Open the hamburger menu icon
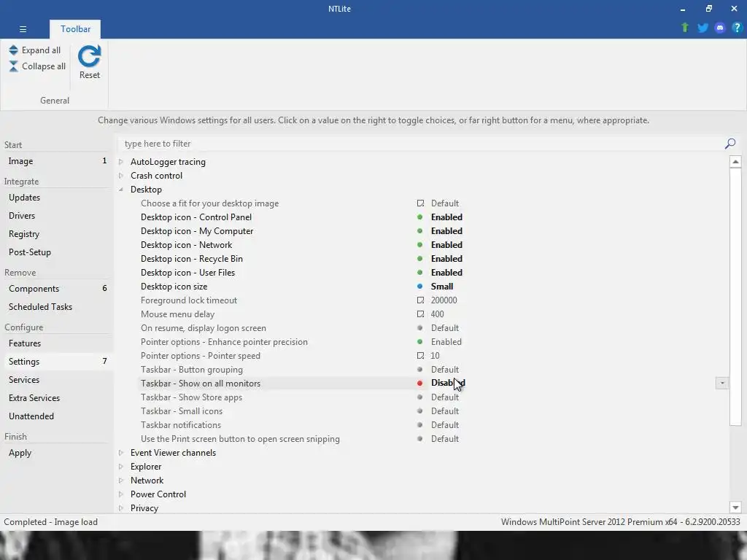747x560 pixels. click(x=23, y=29)
